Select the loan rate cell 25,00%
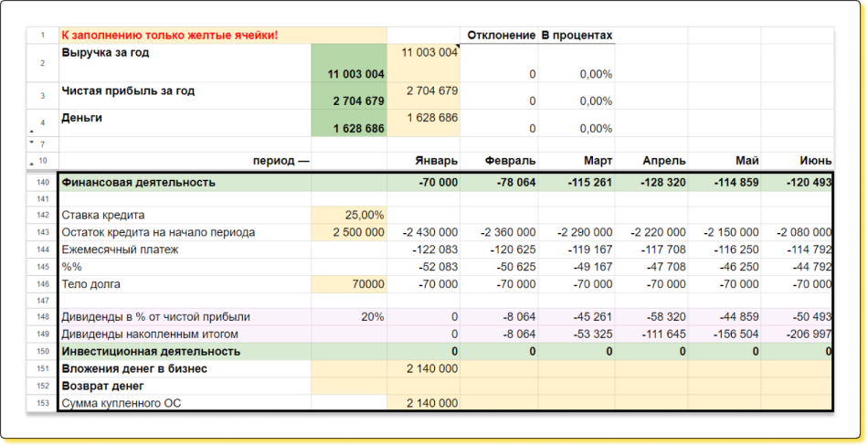Screen dimensions: 868x446 coord(348,215)
